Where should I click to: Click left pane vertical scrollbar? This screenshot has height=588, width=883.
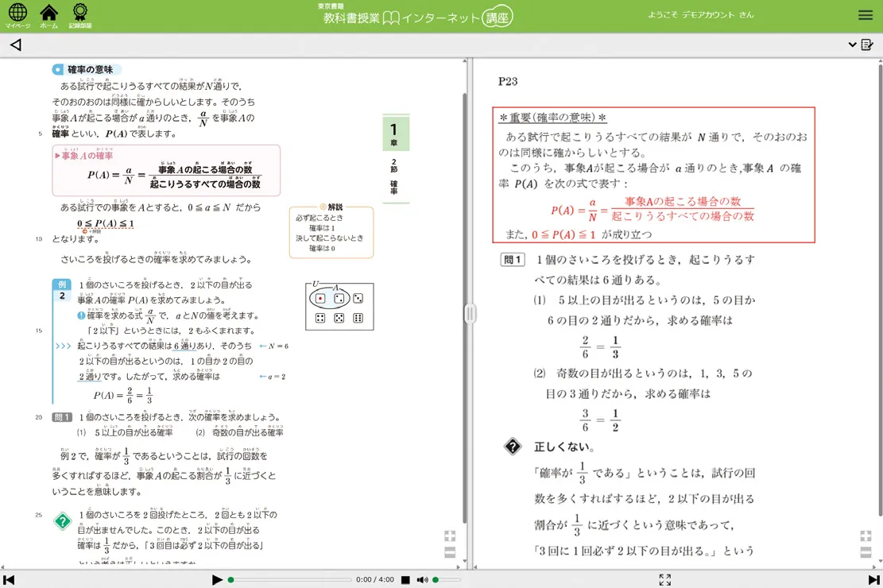click(465, 307)
